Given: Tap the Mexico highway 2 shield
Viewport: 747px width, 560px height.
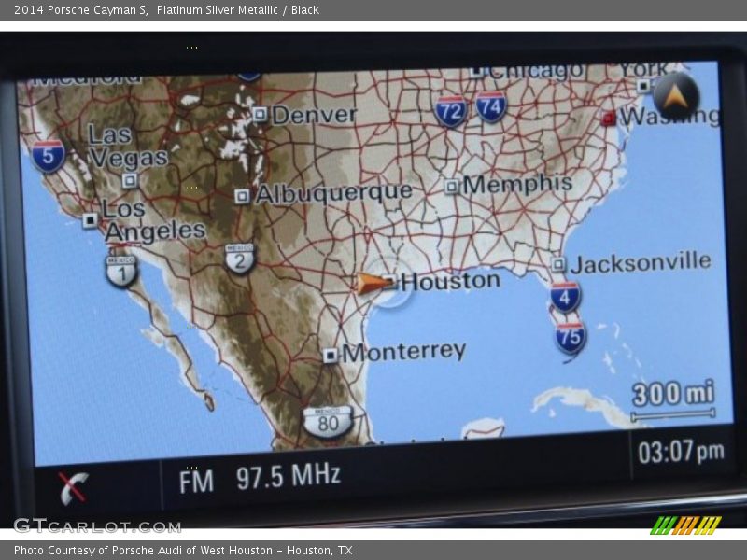Looking at the screenshot, I should tap(240, 259).
